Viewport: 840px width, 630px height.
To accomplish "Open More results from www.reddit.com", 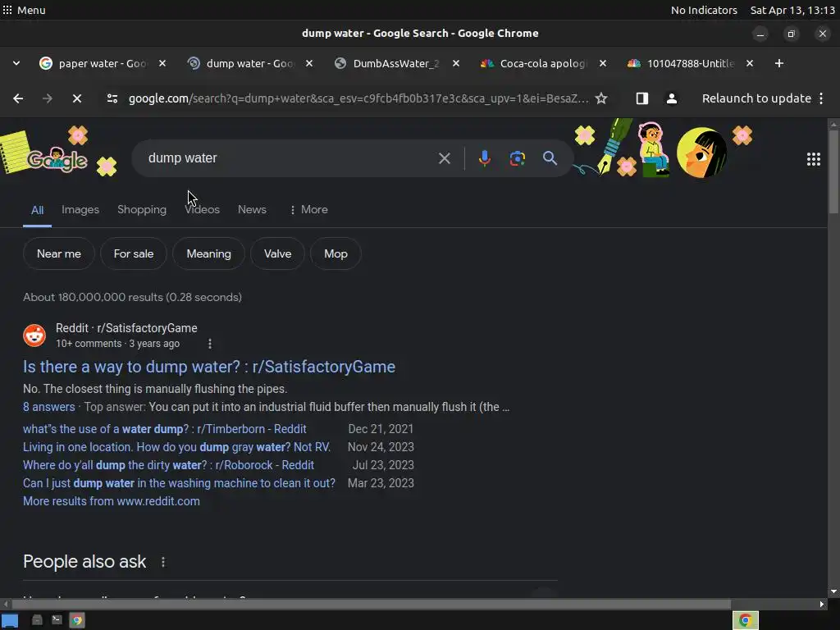I will pos(112,501).
